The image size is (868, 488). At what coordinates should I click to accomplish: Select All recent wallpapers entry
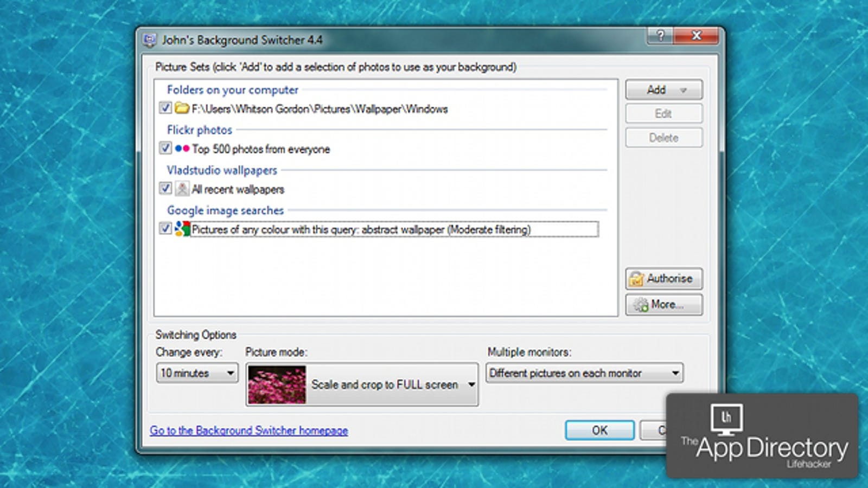(x=238, y=189)
